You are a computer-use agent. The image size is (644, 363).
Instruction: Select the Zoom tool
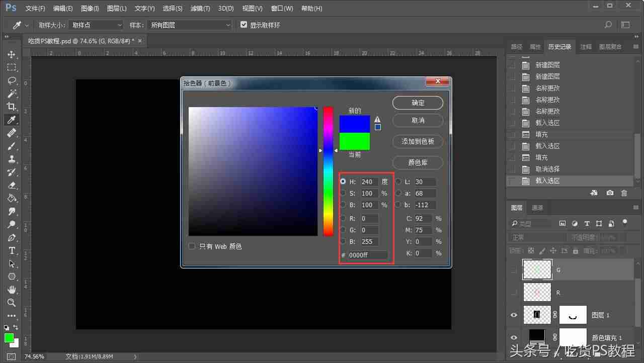coord(12,303)
